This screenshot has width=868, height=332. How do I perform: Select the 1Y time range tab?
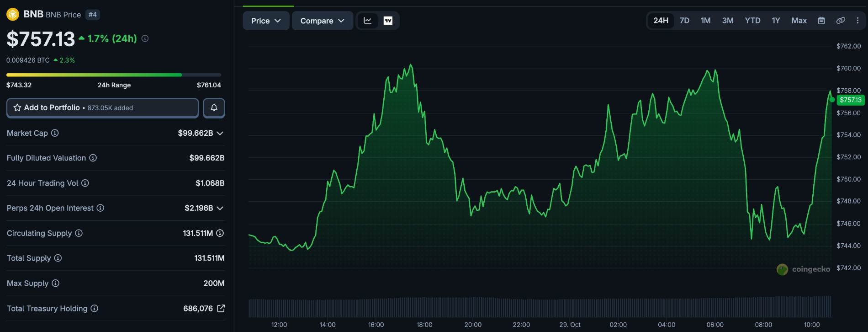(776, 21)
